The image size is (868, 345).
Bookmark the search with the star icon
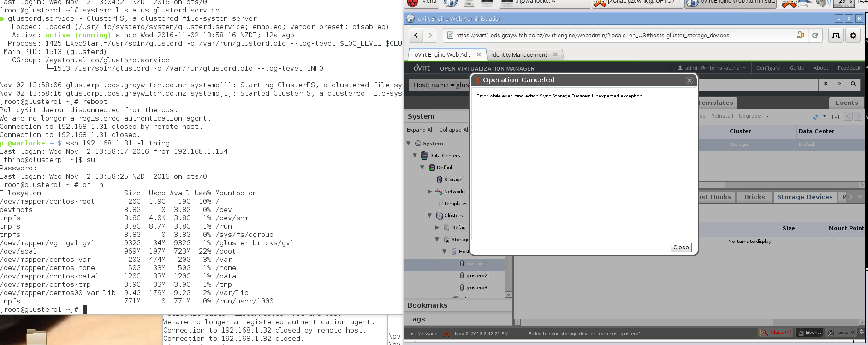pos(839,84)
